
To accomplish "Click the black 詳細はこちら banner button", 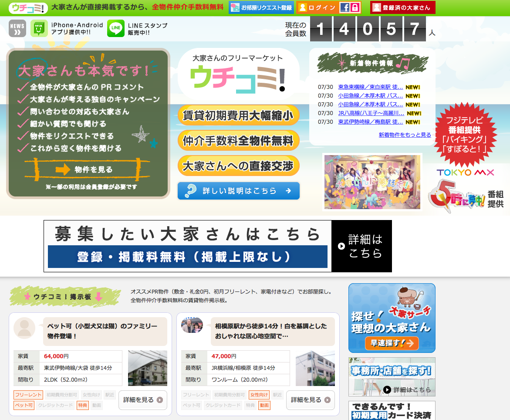I will [x=361, y=246].
